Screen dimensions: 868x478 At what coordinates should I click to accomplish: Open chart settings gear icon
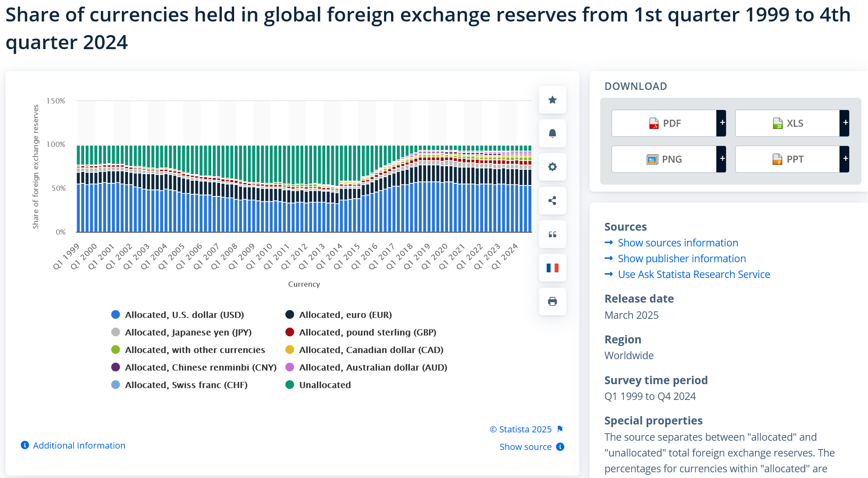[552, 167]
